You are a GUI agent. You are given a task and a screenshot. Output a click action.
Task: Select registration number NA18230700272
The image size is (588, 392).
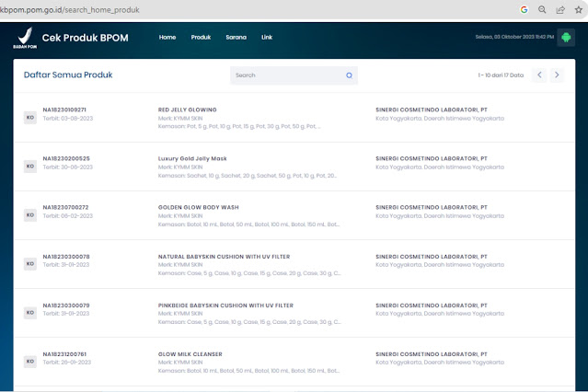point(65,207)
